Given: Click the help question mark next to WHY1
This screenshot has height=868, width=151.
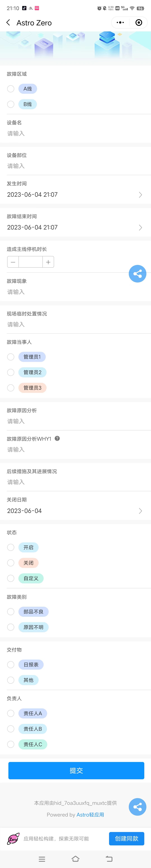Looking at the screenshot, I should point(57,438).
